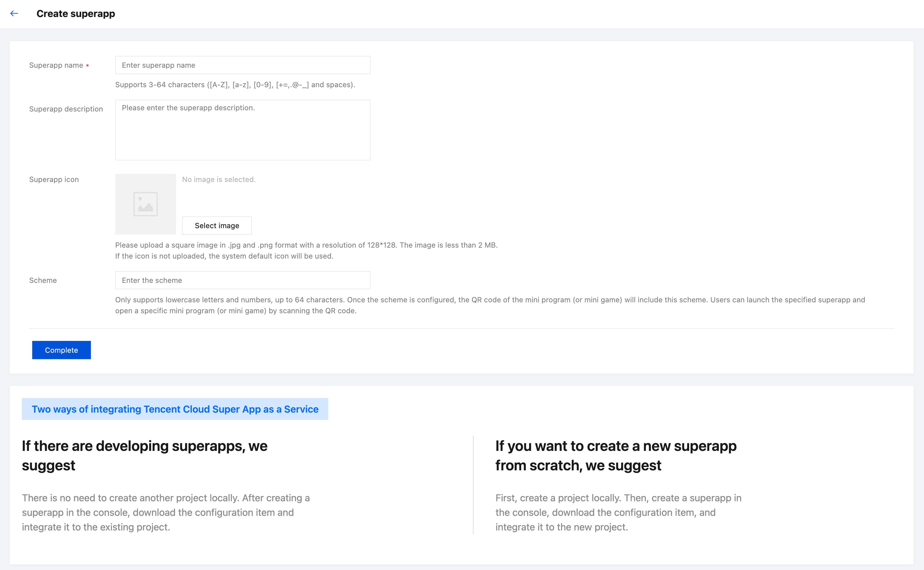Viewport: 924px width, 570px height.
Task: Click the red required asterisk marker
Action: pyautogui.click(x=88, y=66)
